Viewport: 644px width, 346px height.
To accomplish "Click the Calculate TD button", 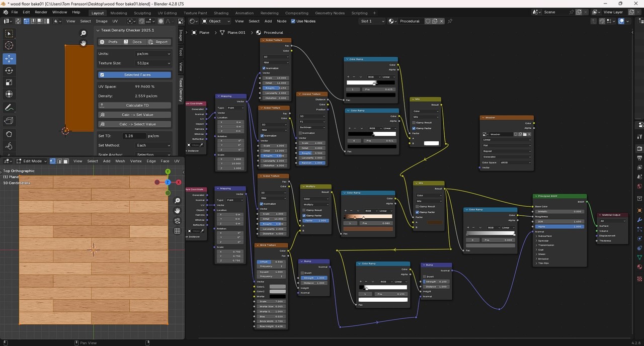I will (134, 106).
